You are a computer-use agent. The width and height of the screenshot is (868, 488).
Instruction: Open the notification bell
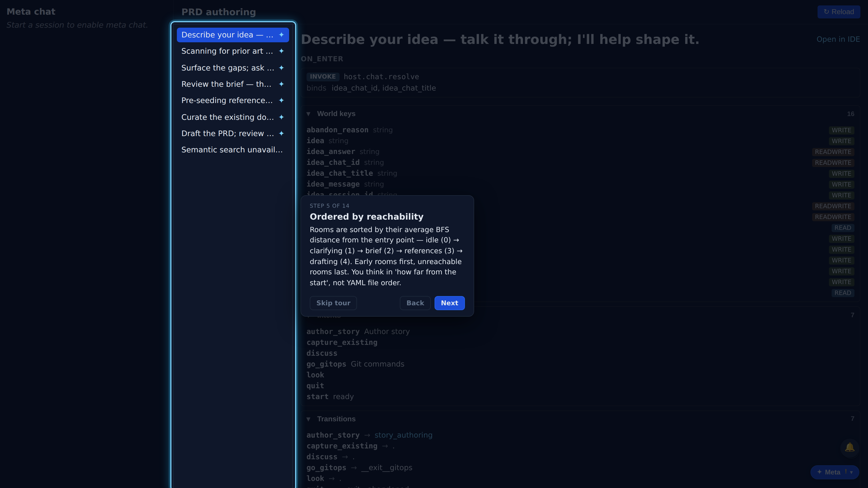click(850, 448)
